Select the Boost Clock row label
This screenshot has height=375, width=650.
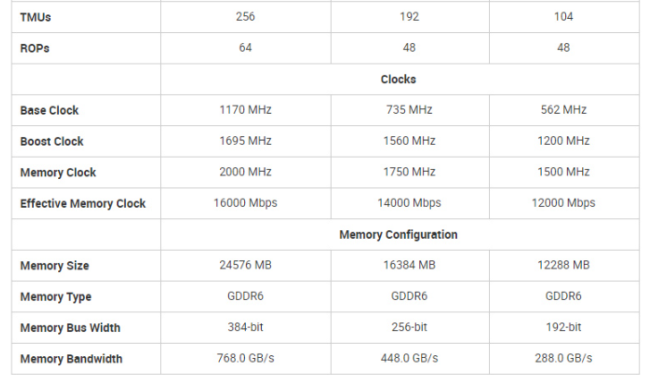pos(52,141)
